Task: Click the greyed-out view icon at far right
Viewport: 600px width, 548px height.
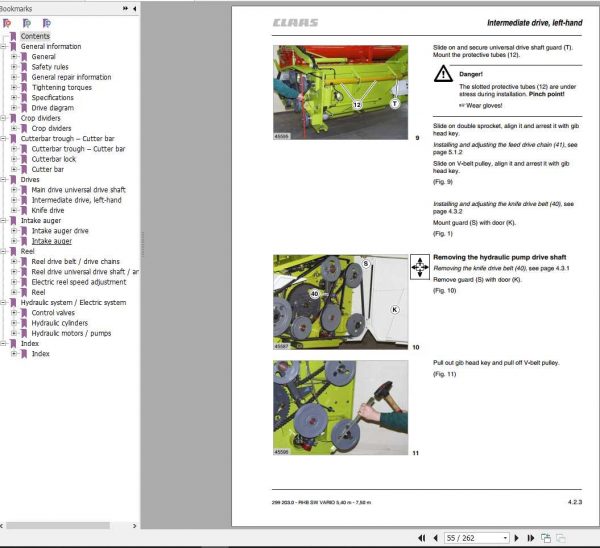Action: [x=561, y=538]
